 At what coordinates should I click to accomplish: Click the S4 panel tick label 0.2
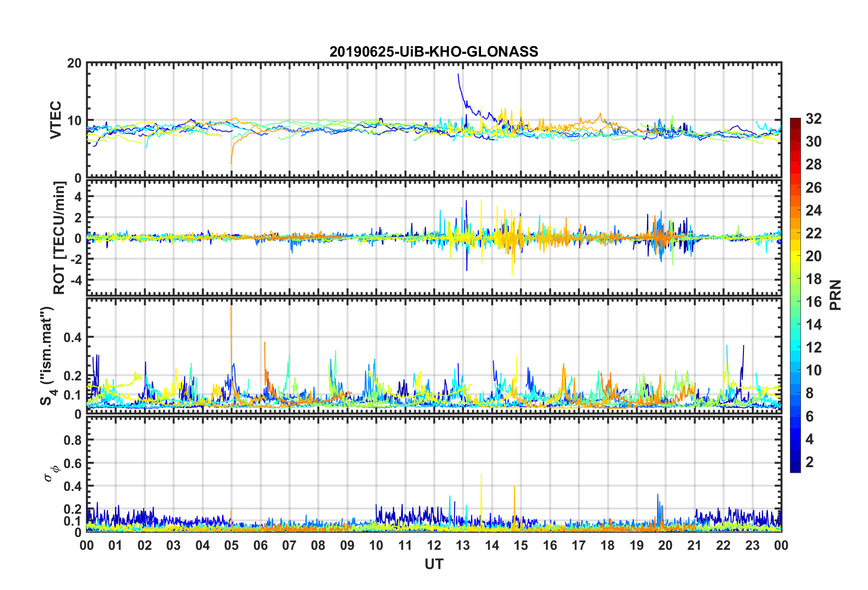click(x=73, y=376)
